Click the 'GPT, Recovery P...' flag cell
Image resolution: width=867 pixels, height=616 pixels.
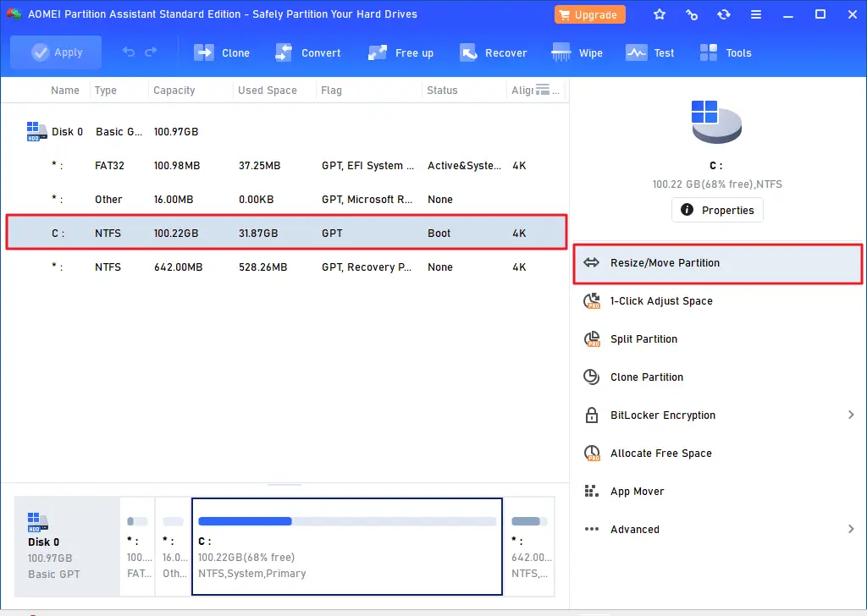[x=367, y=267]
